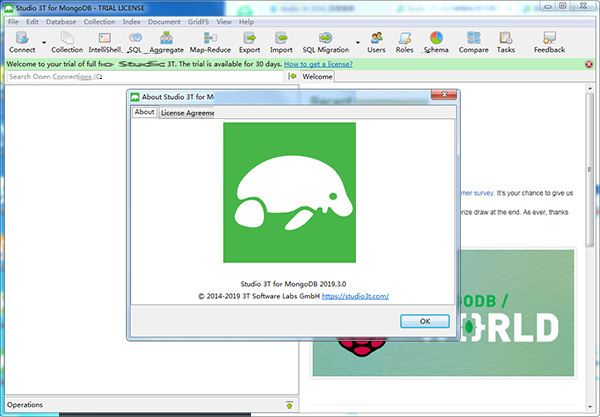The width and height of the screenshot is (600, 417).
Task: Open the Compare tool
Action: tap(473, 41)
